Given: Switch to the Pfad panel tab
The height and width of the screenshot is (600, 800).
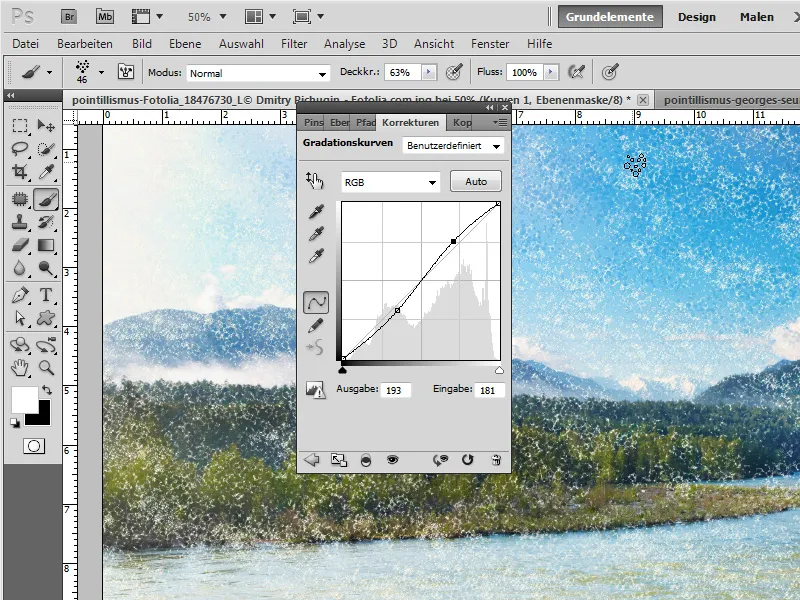Looking at the screenshot, I should 365,122.
